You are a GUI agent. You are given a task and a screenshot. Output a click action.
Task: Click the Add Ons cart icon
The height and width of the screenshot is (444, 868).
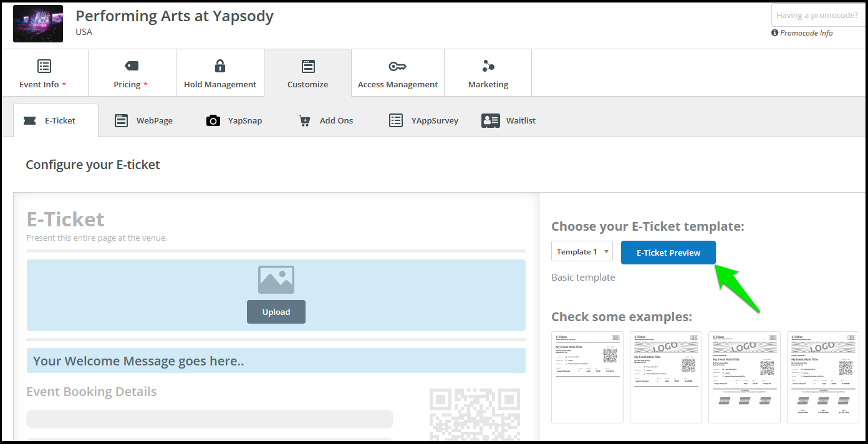[x=304, y=120]
